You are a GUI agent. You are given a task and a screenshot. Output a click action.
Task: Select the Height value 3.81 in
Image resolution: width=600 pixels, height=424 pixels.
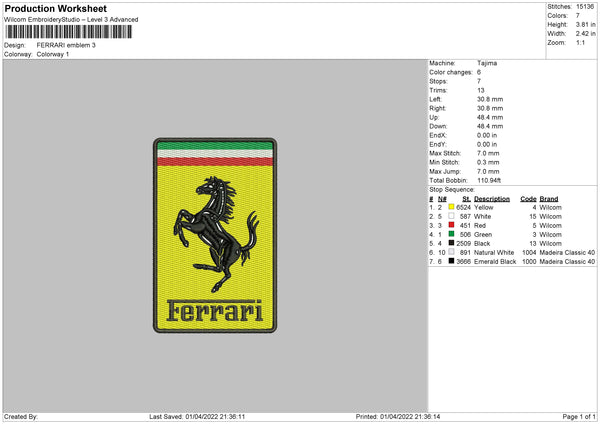(585, 24)
